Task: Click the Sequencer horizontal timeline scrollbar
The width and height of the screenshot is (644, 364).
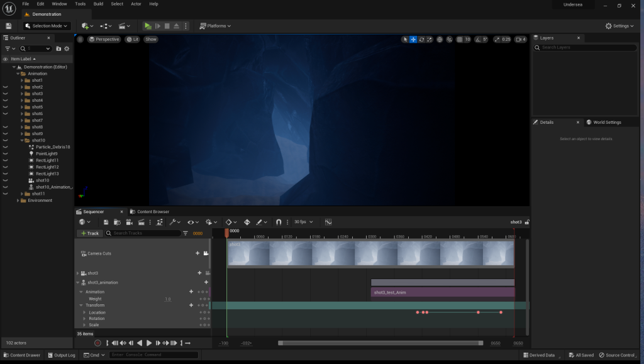Action: point(380,343)
